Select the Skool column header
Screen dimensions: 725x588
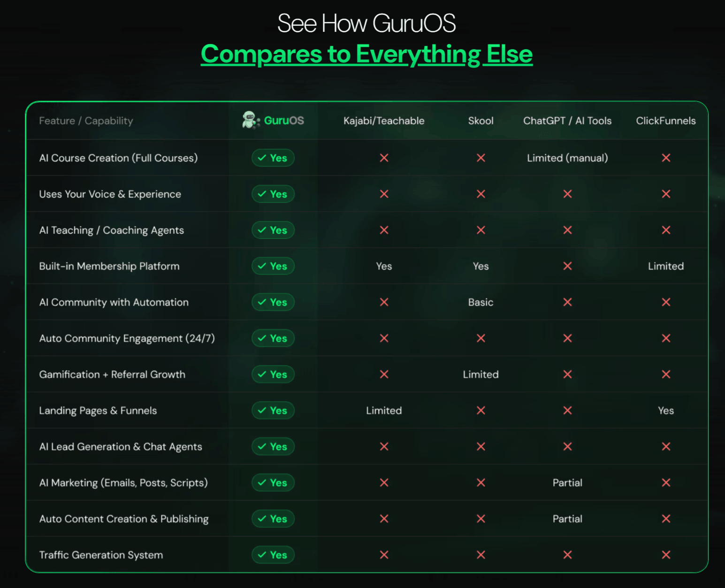click(x=481, y=121)
